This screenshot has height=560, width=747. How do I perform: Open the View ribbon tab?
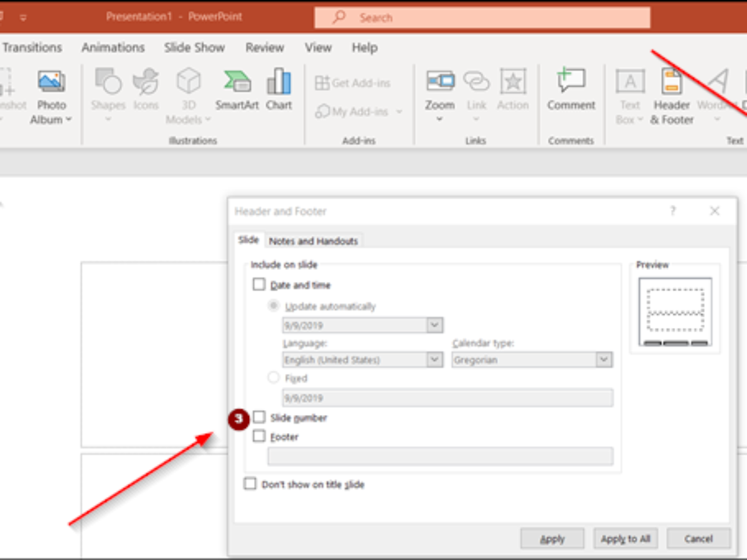(318, 47)
